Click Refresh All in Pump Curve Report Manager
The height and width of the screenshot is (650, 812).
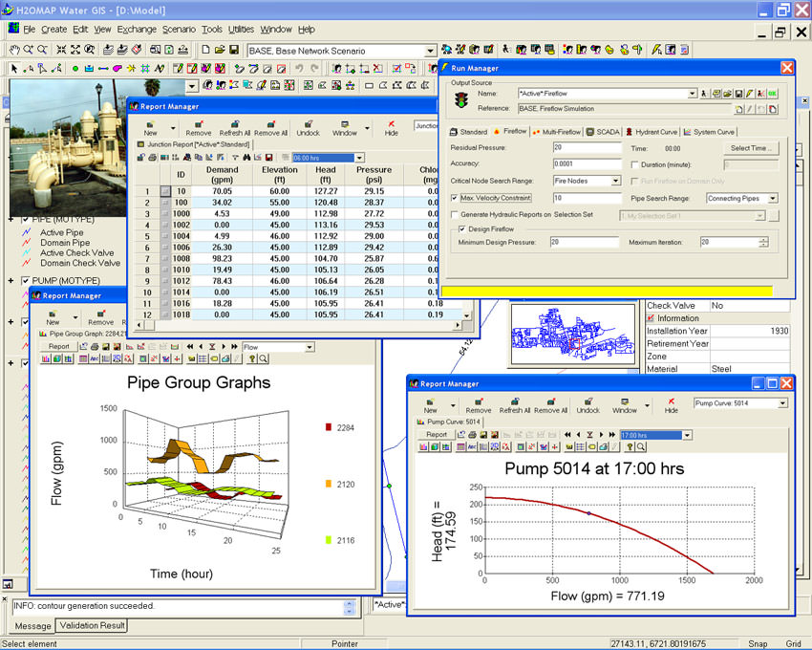click(514, 405)
